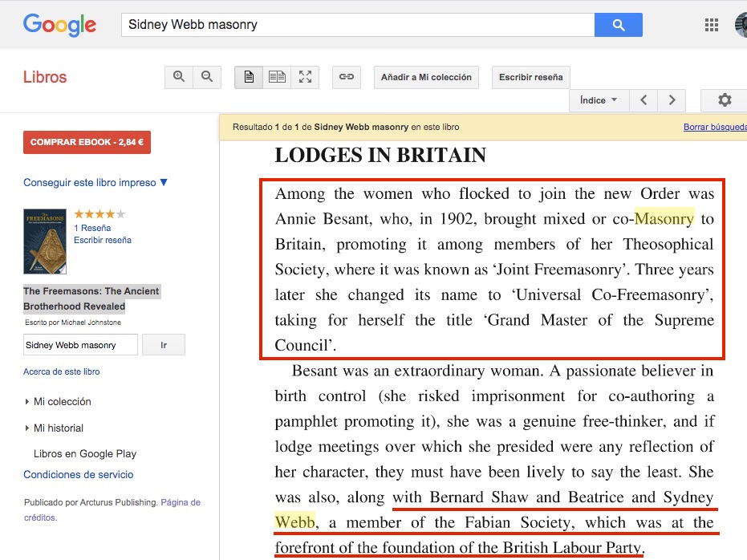Viewport: 747px width, 560px height.
Task: Click the Freemasons book cover thumbnail
Action: point(45,241)
